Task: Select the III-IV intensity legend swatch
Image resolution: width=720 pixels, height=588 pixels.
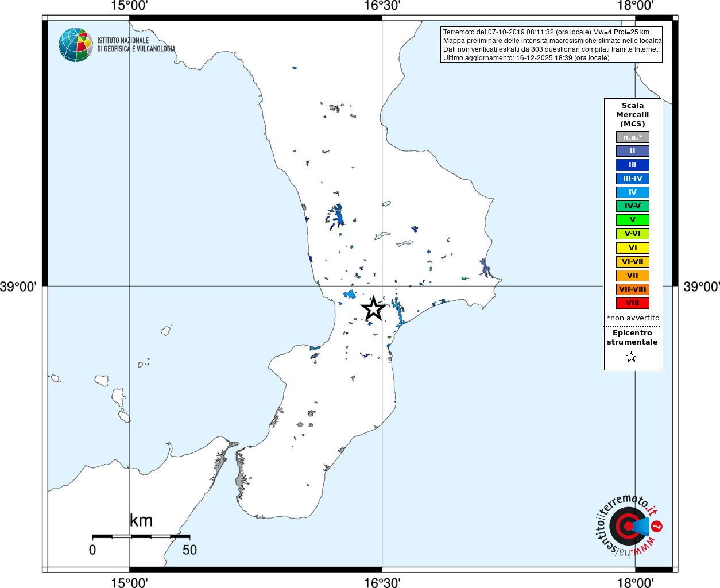Action: (633, 179)
